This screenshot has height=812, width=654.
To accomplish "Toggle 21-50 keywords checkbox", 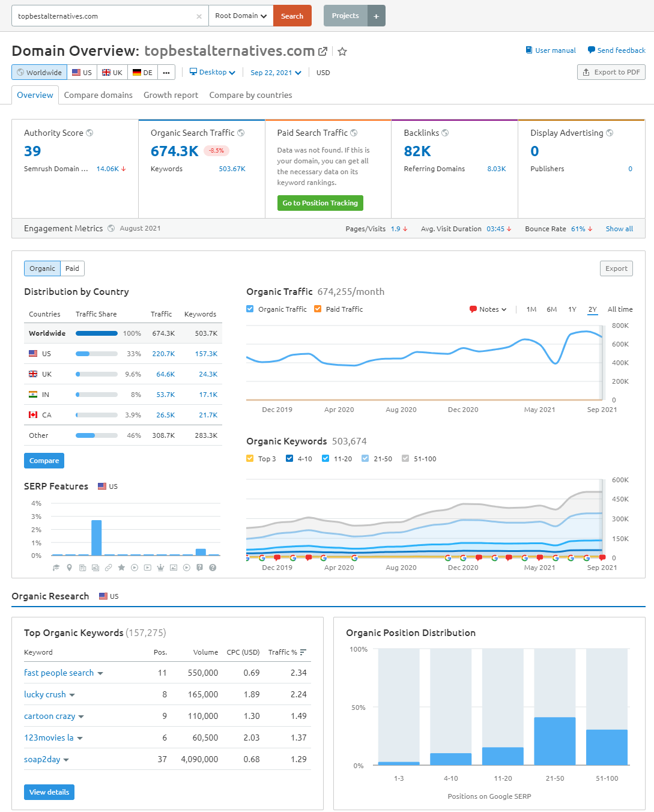I will (365, 459).
